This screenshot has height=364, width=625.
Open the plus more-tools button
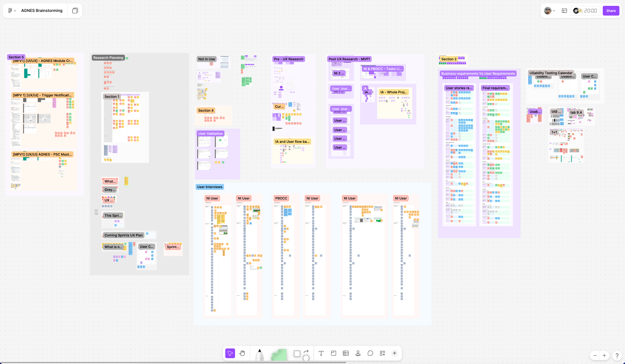coord(394,353)
